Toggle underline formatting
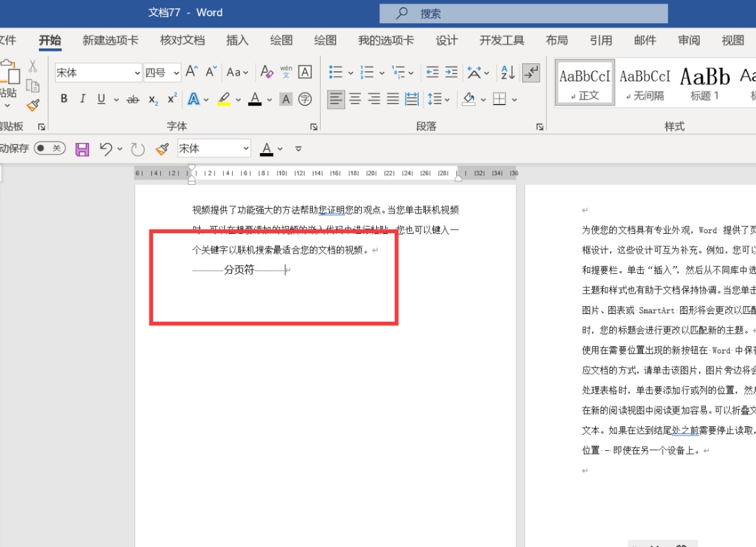 pyautogui.click(x=101, y=99)
